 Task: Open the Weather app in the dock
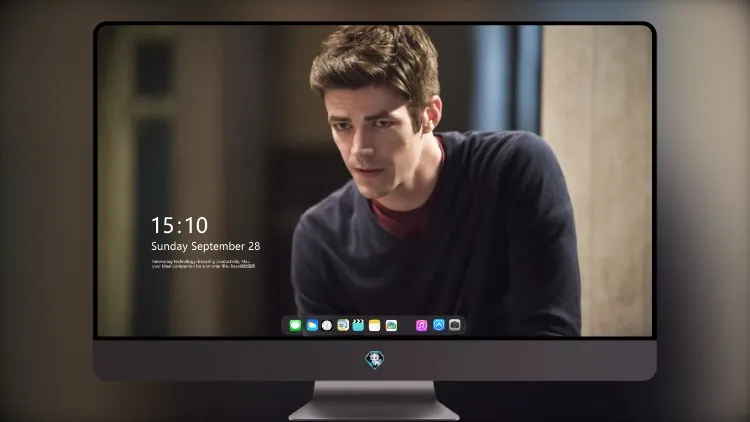pyautogui.click(x=312, y=325)
